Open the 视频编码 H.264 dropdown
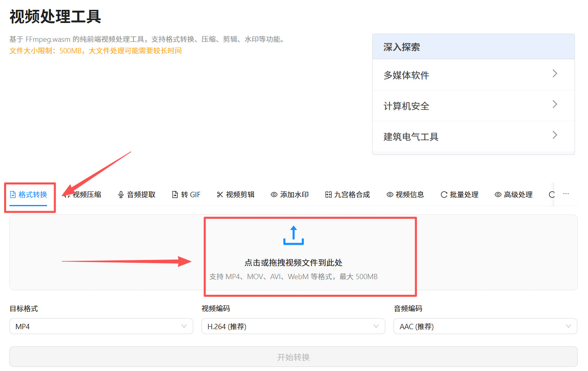588x371 pixels. pos(293,326)
